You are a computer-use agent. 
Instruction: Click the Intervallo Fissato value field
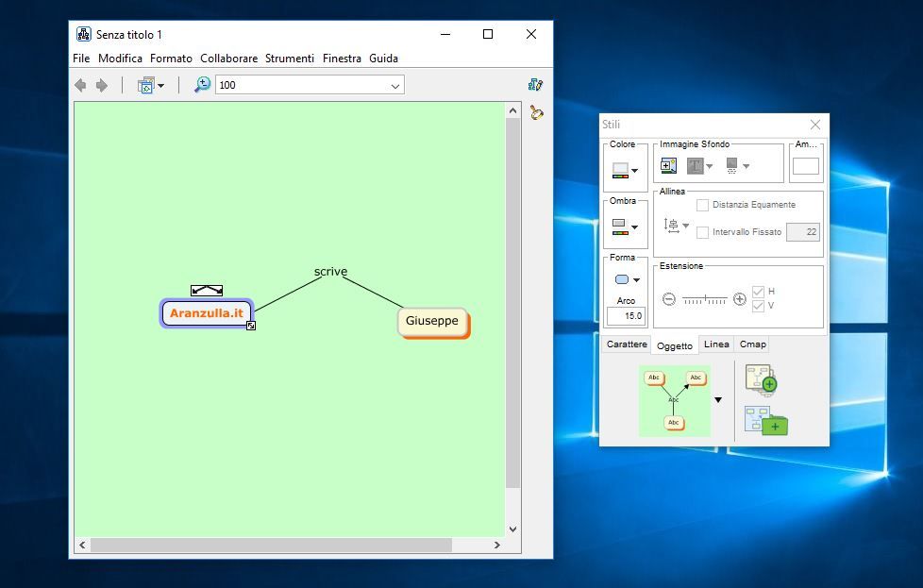(x=803, y=232)
